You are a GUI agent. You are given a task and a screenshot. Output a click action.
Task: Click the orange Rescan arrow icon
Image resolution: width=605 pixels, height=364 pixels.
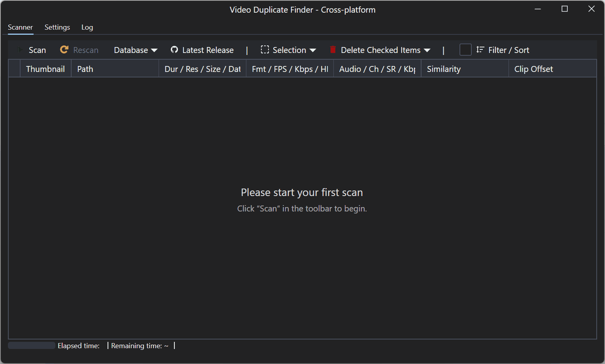64,50
